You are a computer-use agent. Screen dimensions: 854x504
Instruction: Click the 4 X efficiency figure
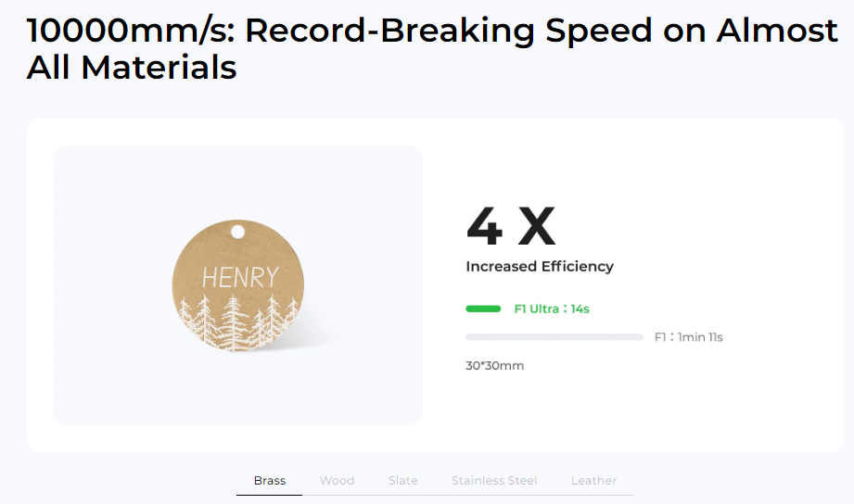click(x=511, y=226)
